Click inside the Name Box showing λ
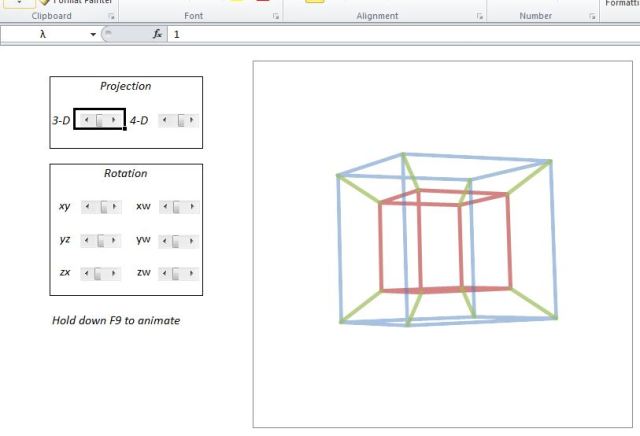 point(45,34)
